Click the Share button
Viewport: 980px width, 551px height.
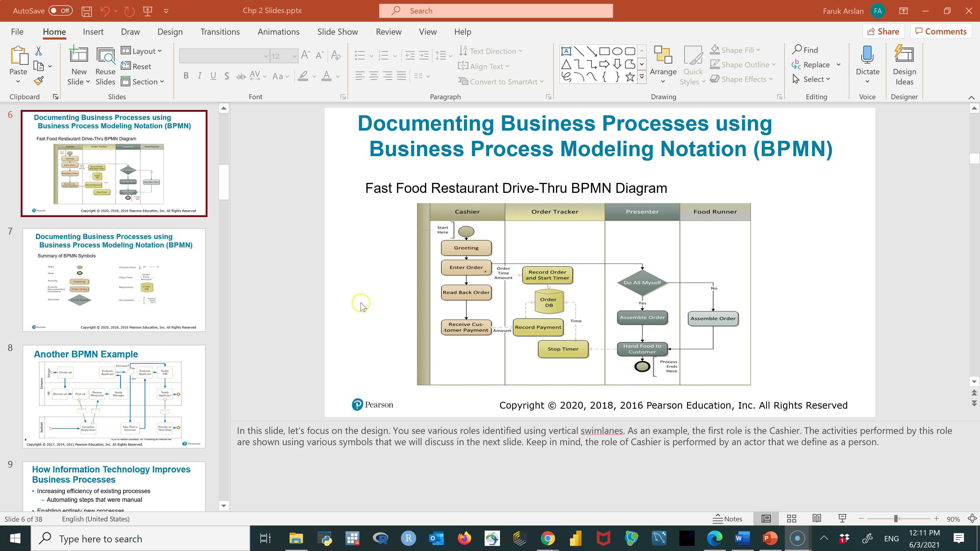point(883,31)
